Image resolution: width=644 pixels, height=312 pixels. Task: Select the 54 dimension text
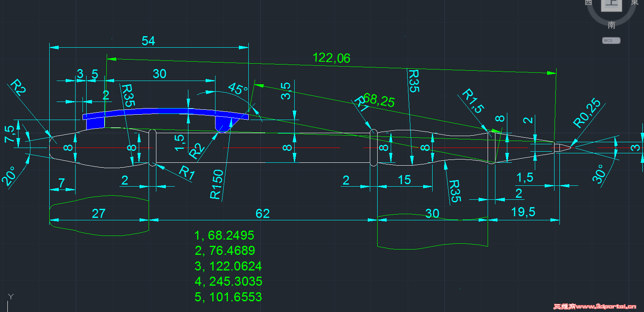coord(148,41)
